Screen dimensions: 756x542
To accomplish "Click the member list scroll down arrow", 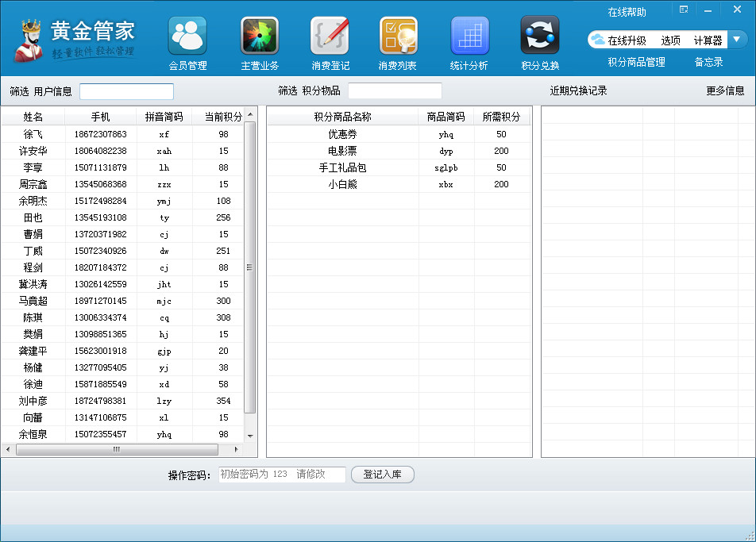I will [x=250, y=436].
